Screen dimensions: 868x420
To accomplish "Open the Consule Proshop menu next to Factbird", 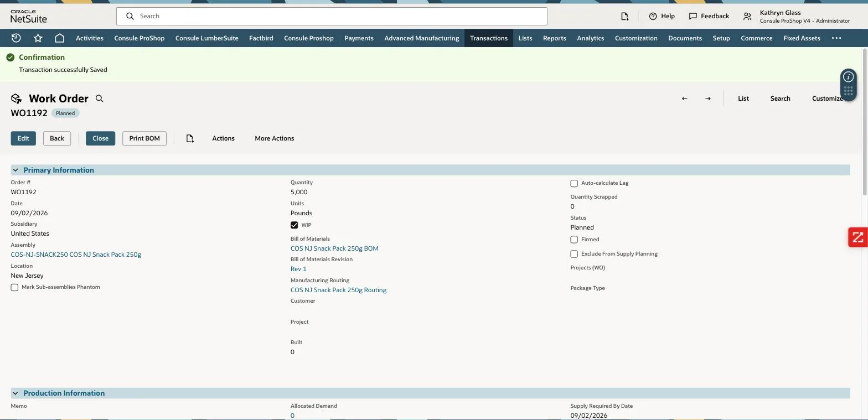I will click(x=309, y=38).
